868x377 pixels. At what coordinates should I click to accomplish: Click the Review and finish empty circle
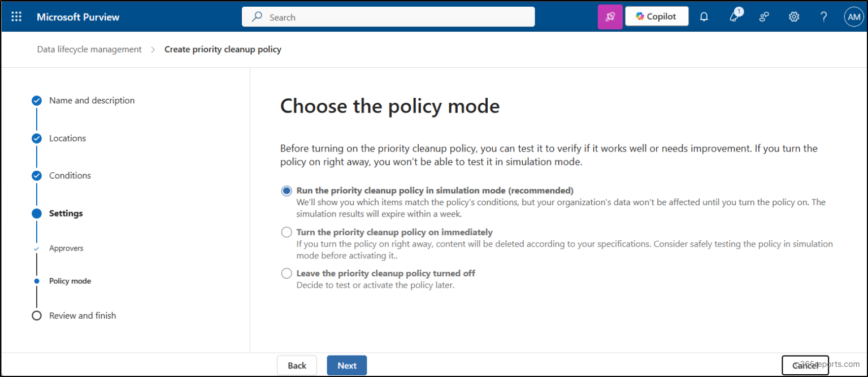37,316
